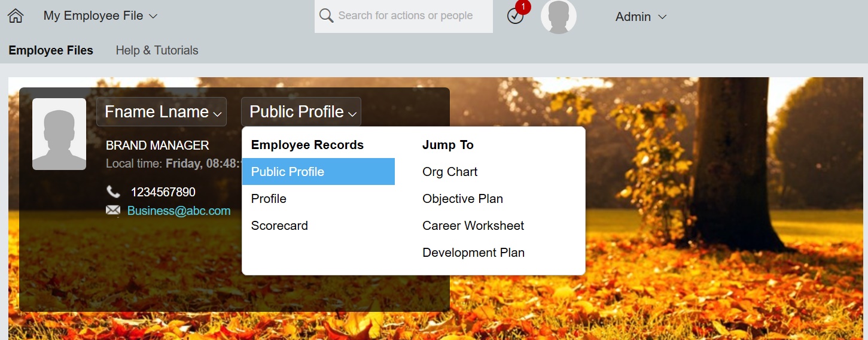
Task: Expand the Fname Lname selector
Action: pyautogui.click(x=162, y=111)
